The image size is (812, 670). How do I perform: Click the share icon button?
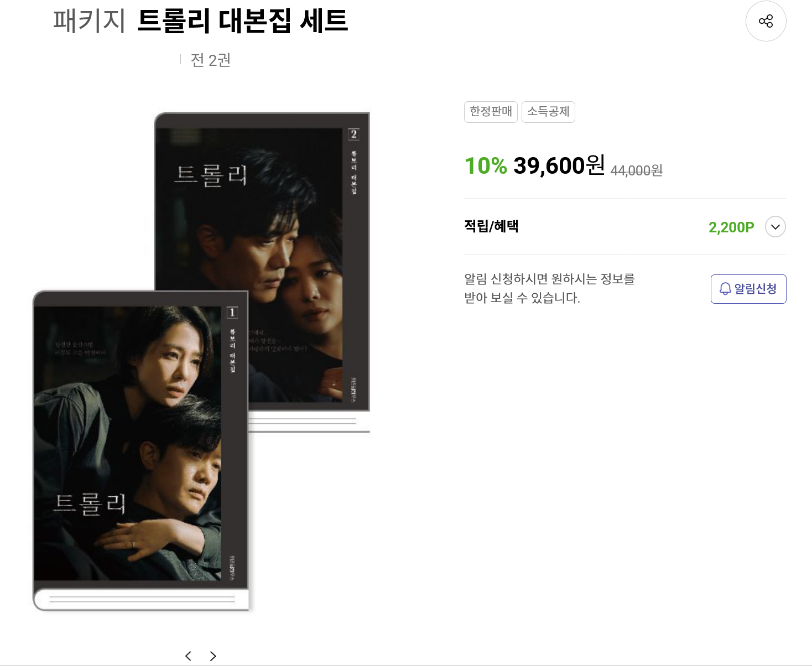click(766, 21)
